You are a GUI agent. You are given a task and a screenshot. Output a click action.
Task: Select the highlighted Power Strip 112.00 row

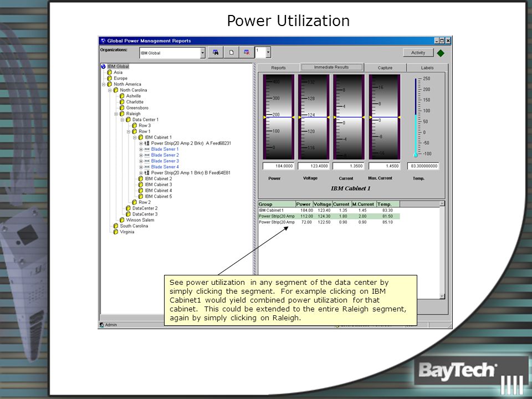[x=329, y=216]
